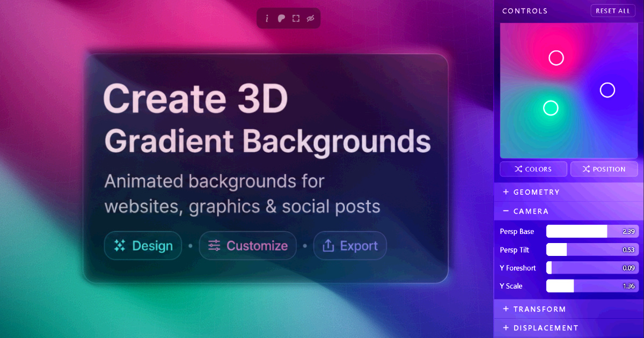This screenshot has width=644, height=338.
Task: Select the pink color point handle
Action: click(x=557, y=58)
